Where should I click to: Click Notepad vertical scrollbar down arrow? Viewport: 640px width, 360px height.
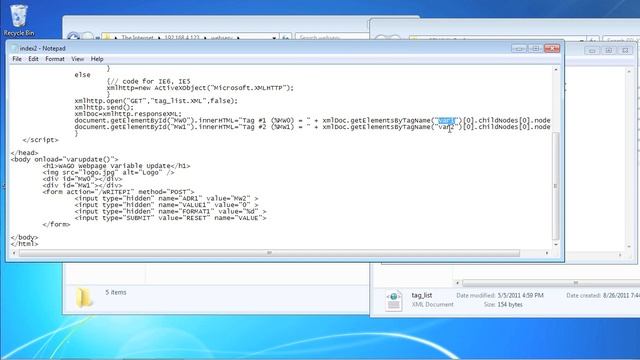556,244
